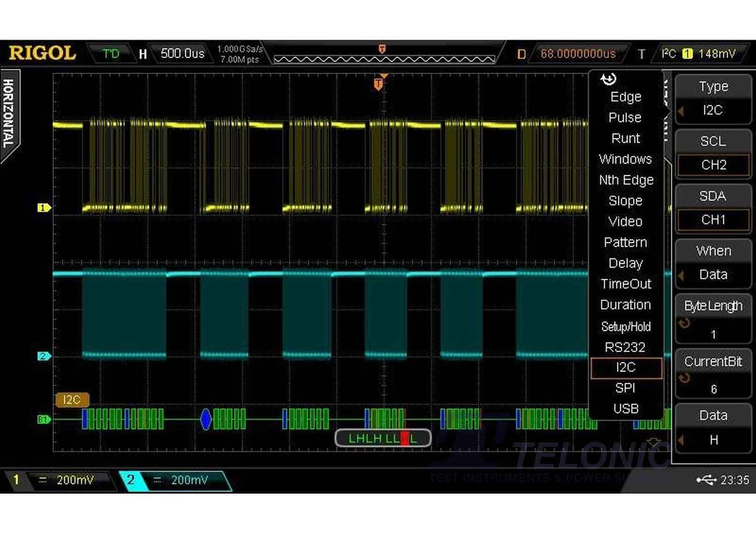
Task: Choose Pulse trigger type
Action: [625, 117]
